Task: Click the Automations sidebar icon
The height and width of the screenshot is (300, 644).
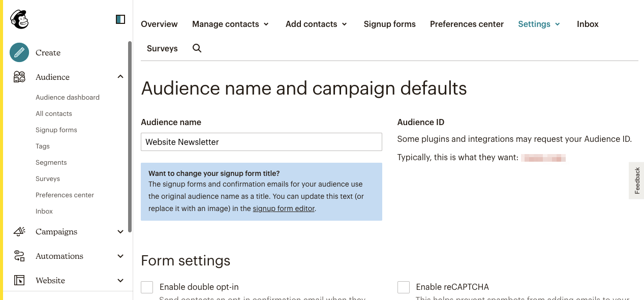Action: click(19, 256)
